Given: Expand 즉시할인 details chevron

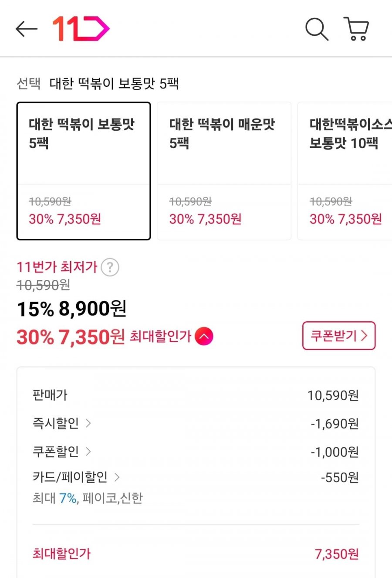Looking at the screenshot, I should pyautogui.click(x=88, y=423).
